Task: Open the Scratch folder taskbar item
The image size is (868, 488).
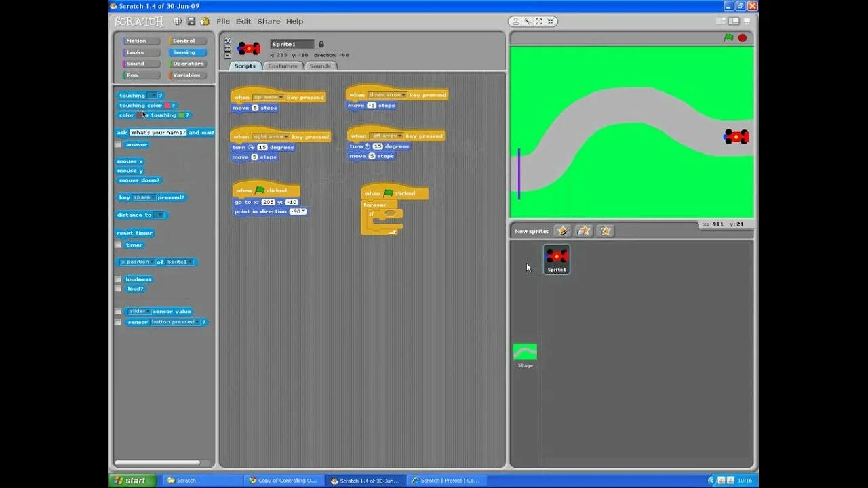Action: pyautogui.click(x=201, y=481)
